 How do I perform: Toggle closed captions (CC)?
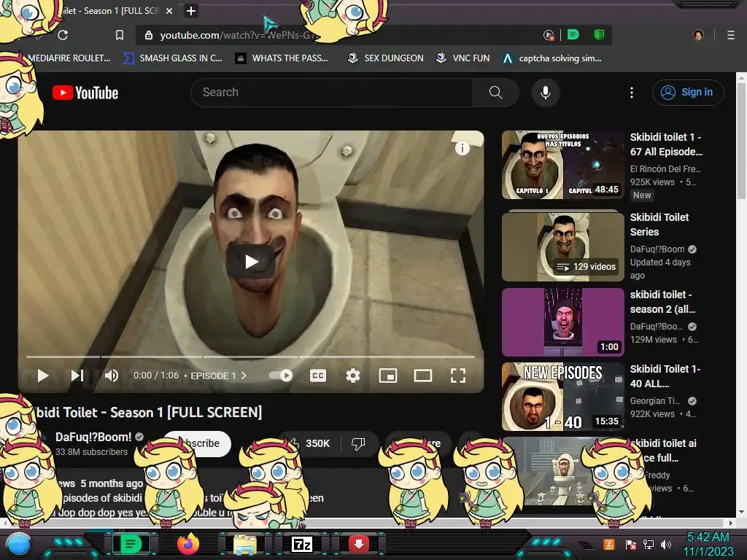point(318,376)
